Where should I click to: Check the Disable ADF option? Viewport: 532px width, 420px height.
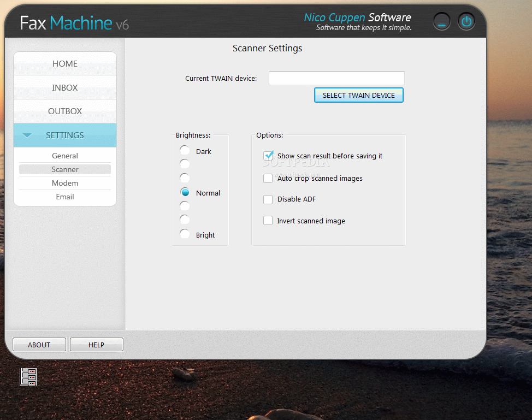click(268, 199)
